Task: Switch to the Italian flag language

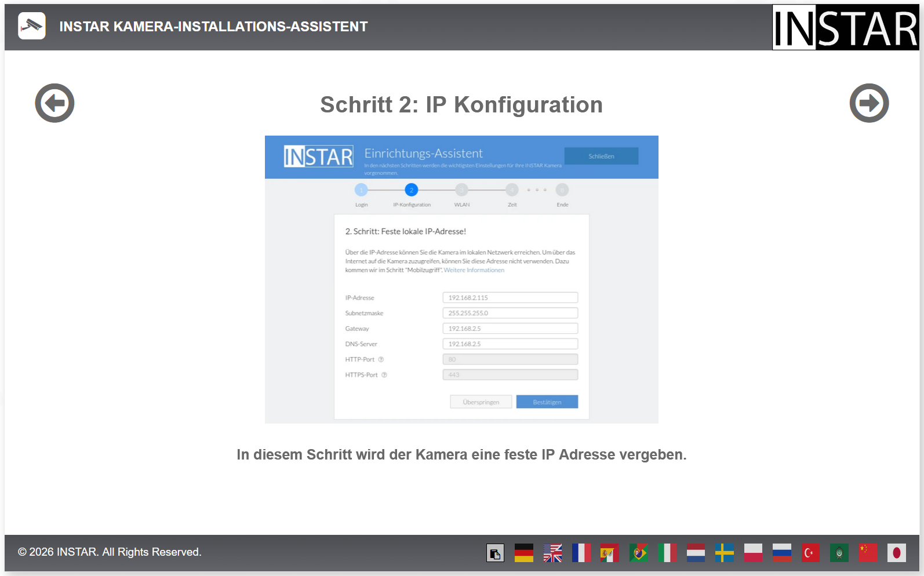Action: pos(667,553)
